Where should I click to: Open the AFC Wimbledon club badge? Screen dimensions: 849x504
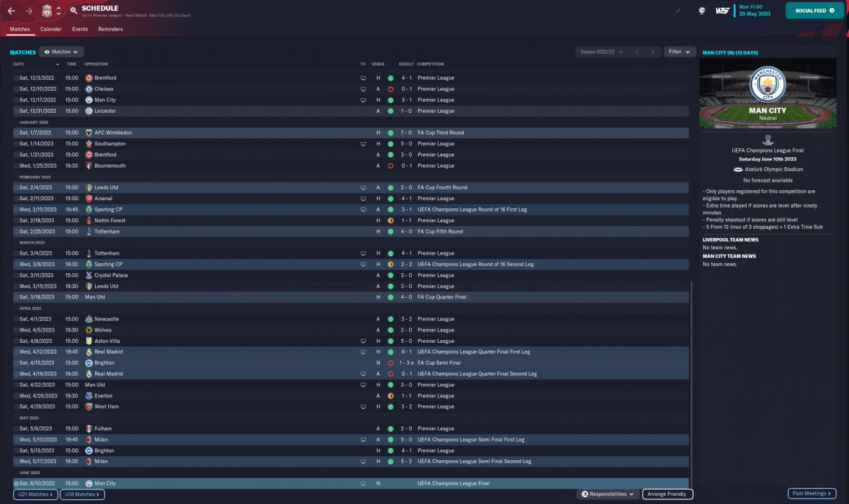pos(89,133)
